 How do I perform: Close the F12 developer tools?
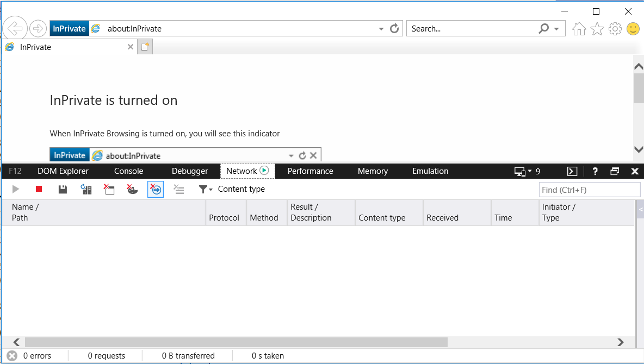635,171
